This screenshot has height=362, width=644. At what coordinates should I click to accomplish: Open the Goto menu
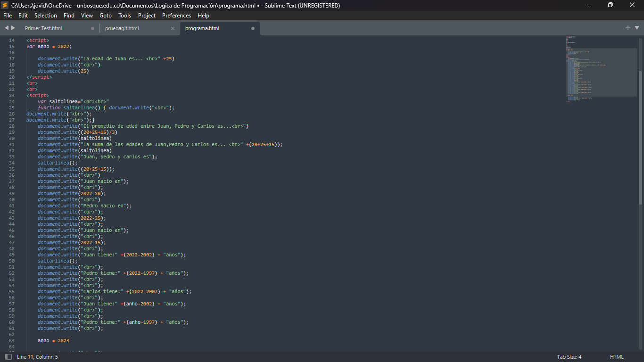(106, 16)
